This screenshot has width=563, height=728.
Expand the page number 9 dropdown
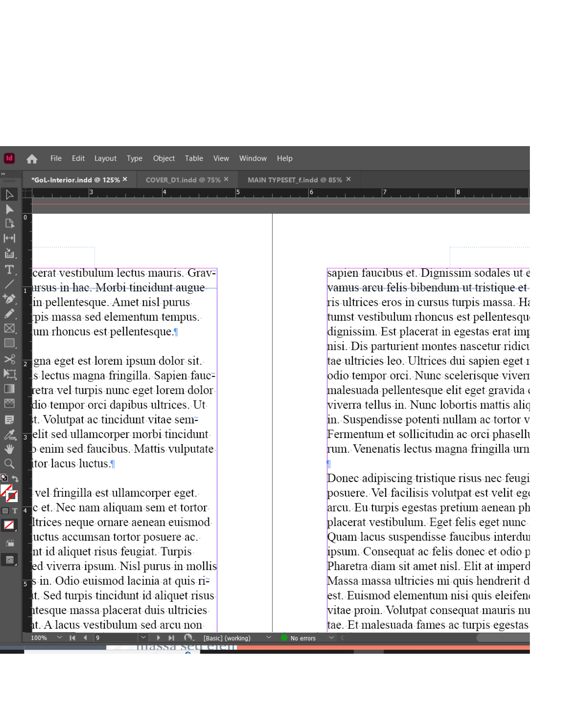point(143,637)
